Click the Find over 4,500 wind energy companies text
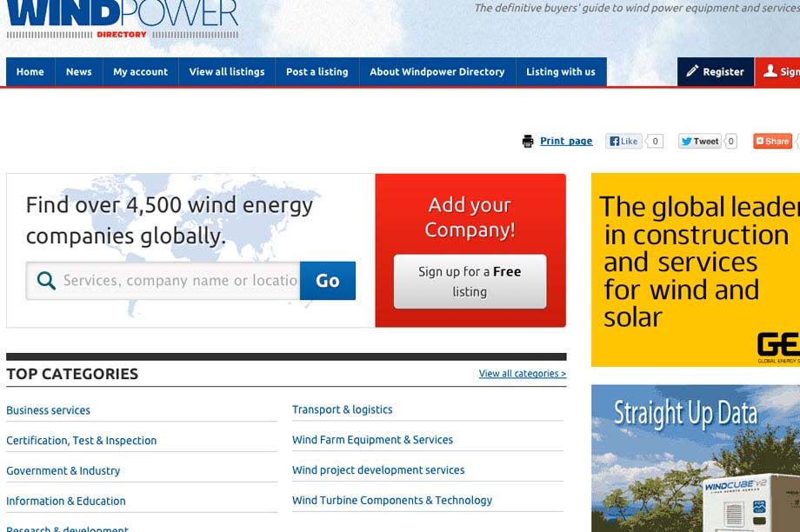The image size is (800, 532). pyautogui.click(x=170, y=220)
